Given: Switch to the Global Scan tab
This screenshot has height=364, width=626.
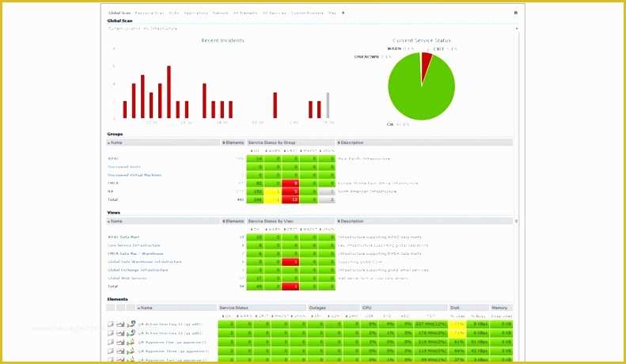Looking at the screenshot, I should [120, 13].
